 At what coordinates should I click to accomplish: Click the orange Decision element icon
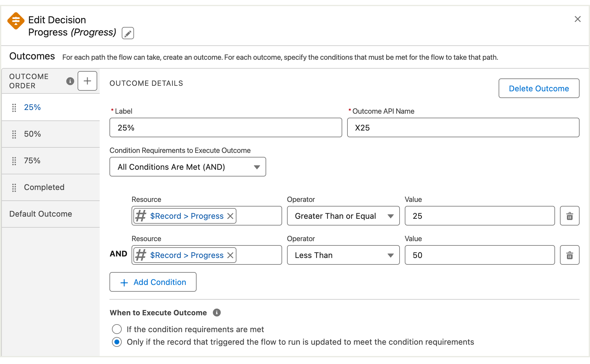(16, 21)
